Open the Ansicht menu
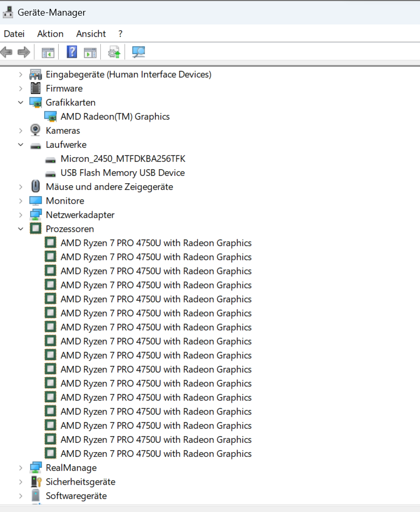 pyautogui.click(x=91, y=34)
